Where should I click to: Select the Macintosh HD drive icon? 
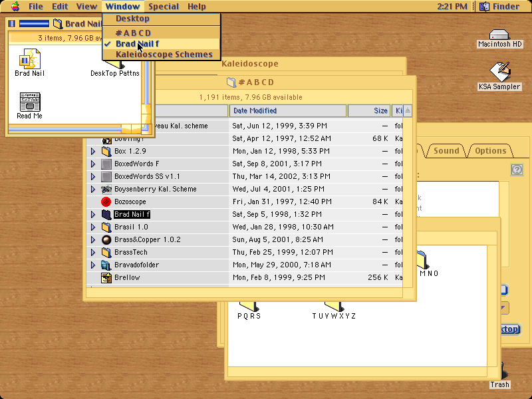(x=499, y=35)
